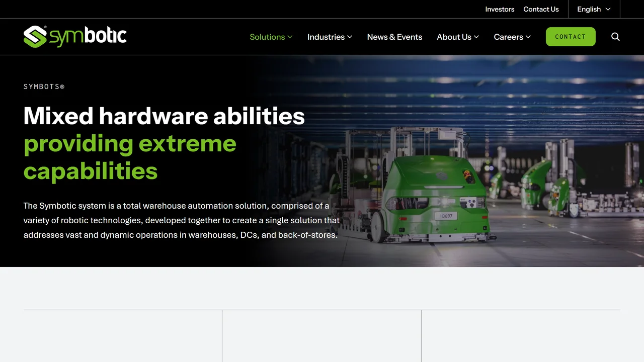Click the 'providing extreme capabilities' green heading
Screen dimensions: 644x362
(x=130, y=157)
